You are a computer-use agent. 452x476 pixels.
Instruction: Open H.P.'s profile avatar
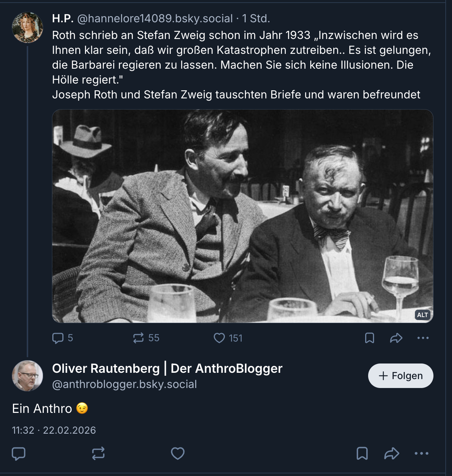27,27
